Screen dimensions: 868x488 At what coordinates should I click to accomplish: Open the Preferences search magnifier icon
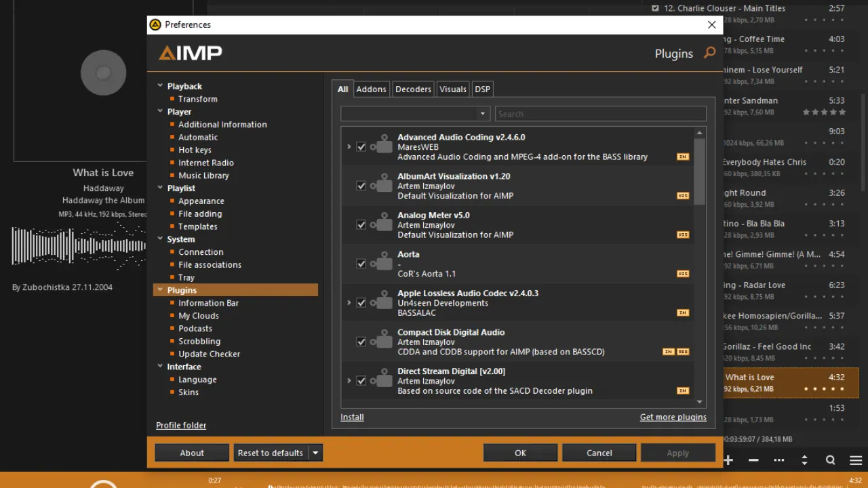[709, 53]
